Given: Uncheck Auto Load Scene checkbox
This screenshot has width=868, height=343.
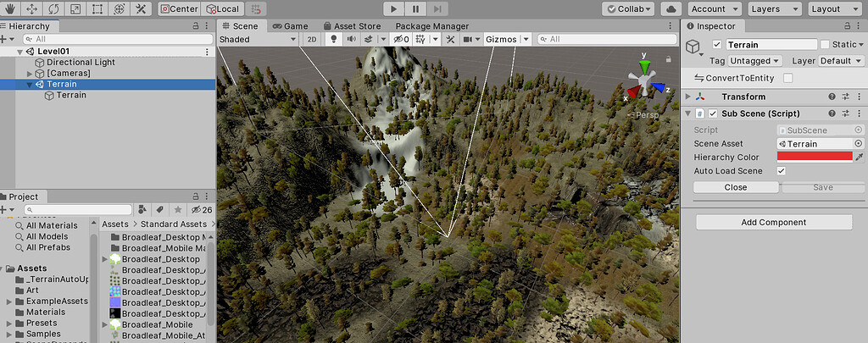Looking at the screenshot, I should tap(781, 171).
